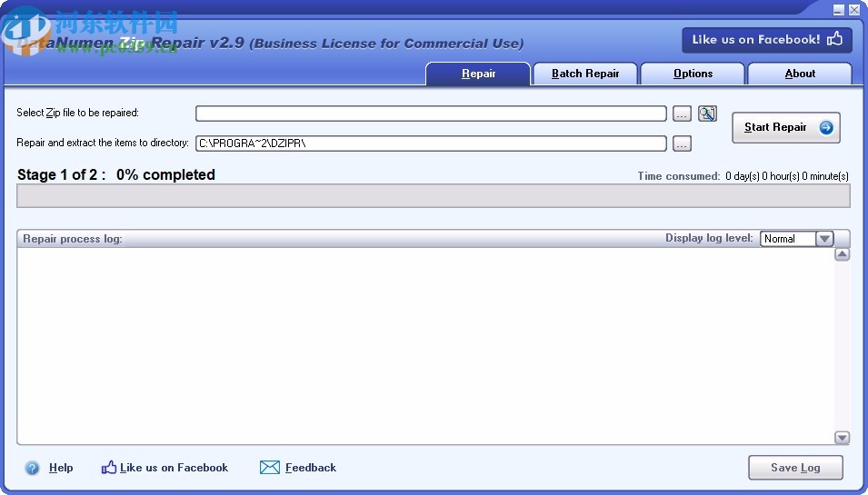Screen dimensions: 868x495
Task: Click the '0 day(s) 0 hour(s) 0 minute(s)' value
Action: coord(787,176)
